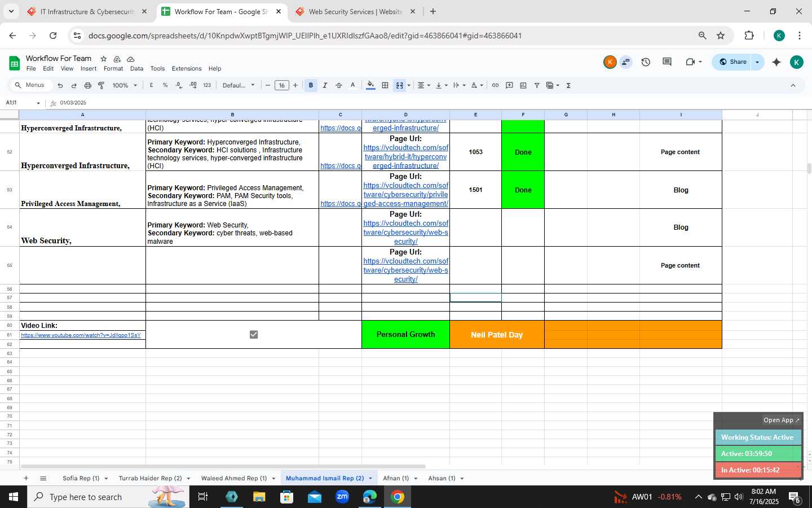Click the Menus search box
The height and width of the screenshot is (508, 812).
(30, 85)
